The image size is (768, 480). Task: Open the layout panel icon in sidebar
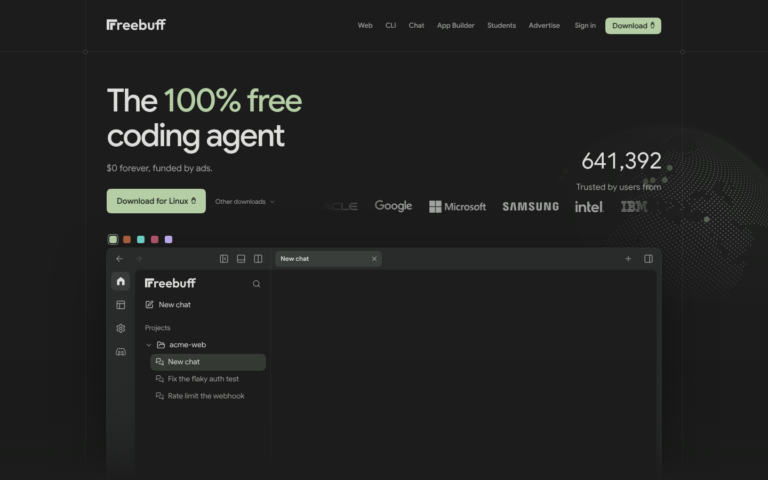[120, 305]
